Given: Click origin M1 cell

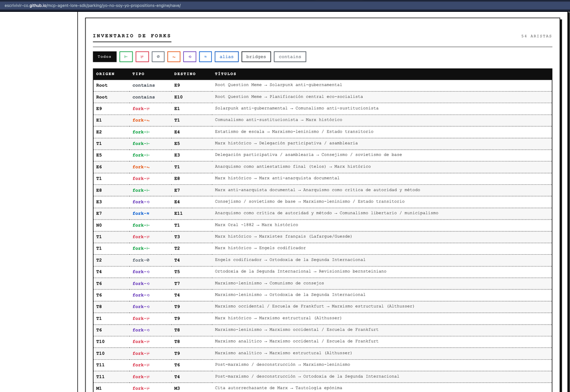Looking at the screenshot, I should click(x=99, y=388).
